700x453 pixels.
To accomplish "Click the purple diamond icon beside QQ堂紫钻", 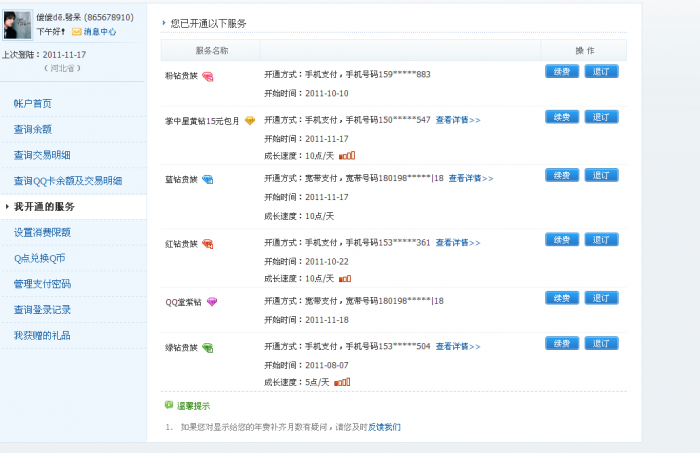I will click(212, 302).
